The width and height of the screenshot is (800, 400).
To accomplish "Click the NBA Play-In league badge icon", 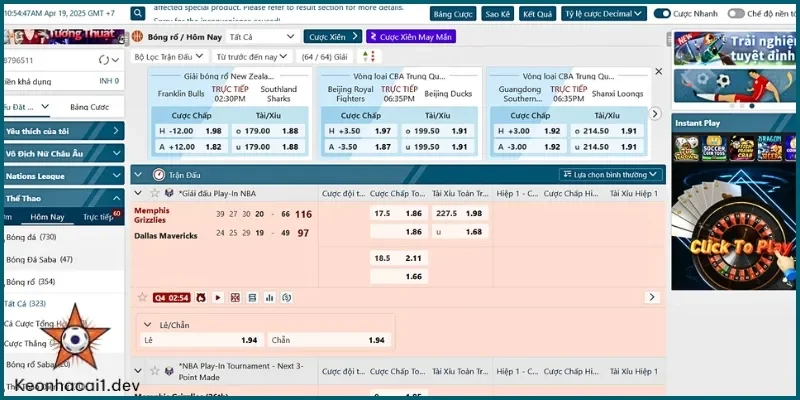I will click(169, 193).
